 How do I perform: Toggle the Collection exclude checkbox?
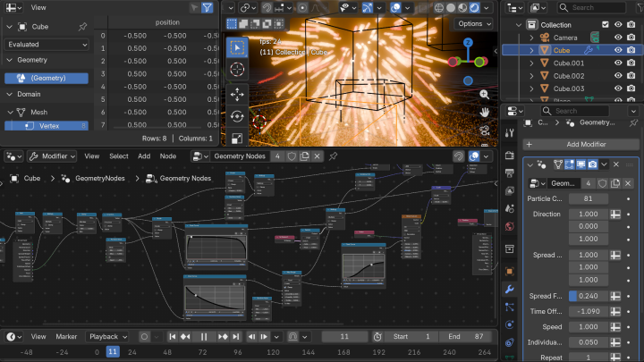point(606,25)
